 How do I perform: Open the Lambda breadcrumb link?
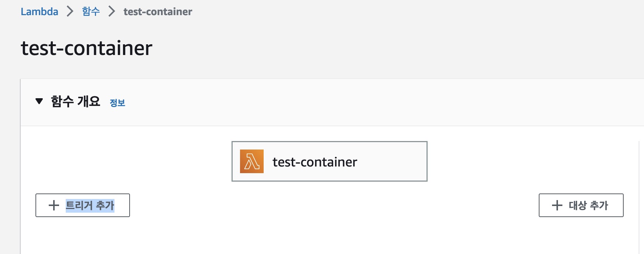40,11
